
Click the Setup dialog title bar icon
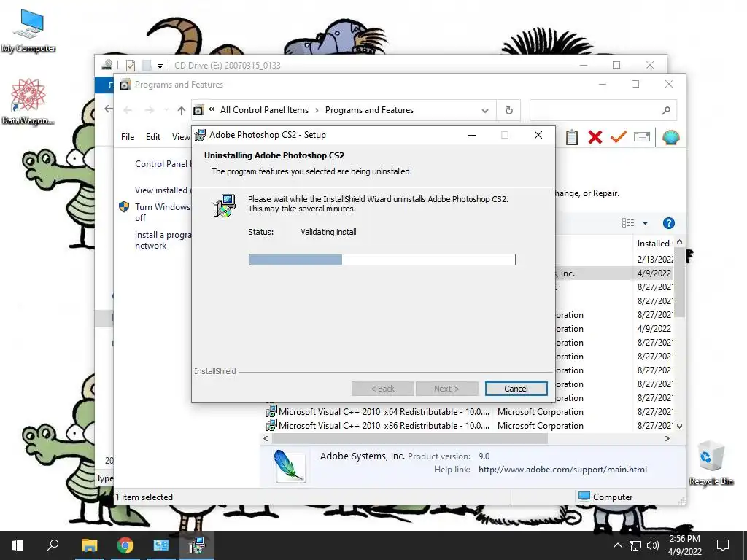coord(200,135)
